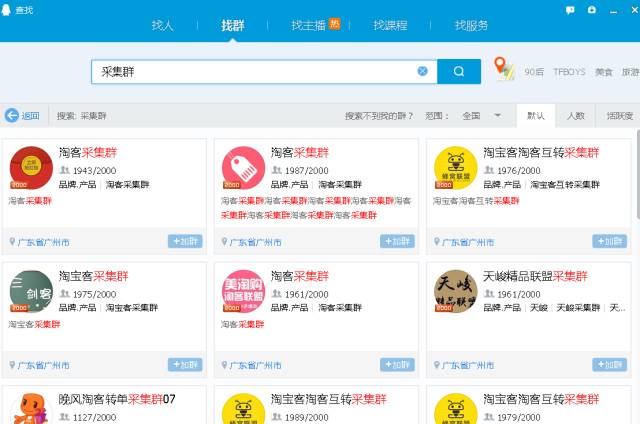This screenshot has width=640, height=424.
Task: Click 天峻采集群 tag on 天峻 card
Action: pos(578,308)
